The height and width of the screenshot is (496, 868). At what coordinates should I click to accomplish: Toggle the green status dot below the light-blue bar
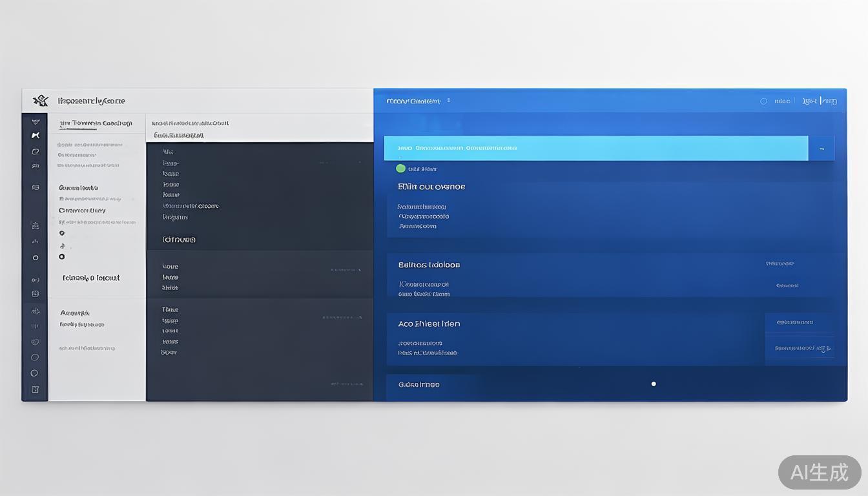tap(400, 169)
